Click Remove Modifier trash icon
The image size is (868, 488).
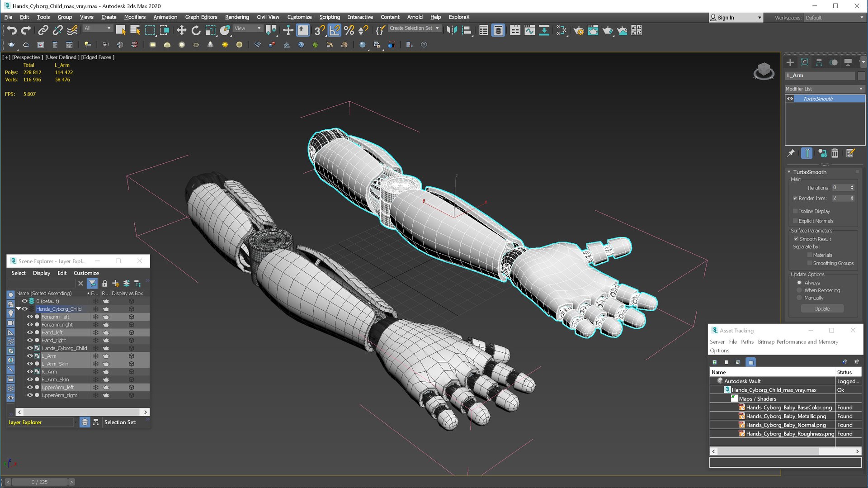tap(835, 153)
